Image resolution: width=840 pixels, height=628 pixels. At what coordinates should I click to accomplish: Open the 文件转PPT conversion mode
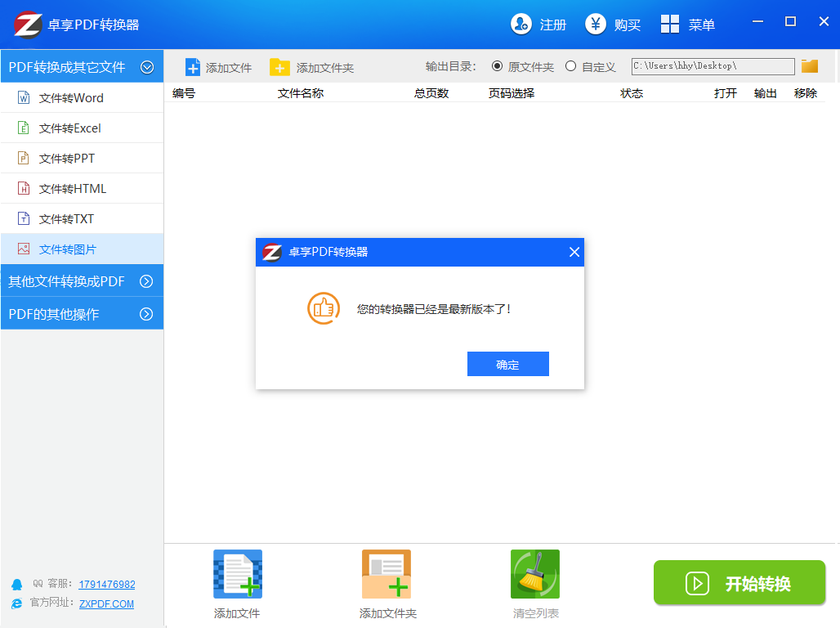coord(25,158)
